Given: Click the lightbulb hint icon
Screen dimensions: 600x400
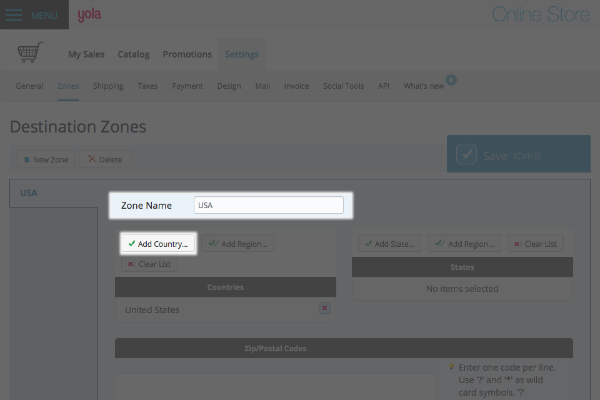Looking at the screenshot, I should tap(451, 367).
